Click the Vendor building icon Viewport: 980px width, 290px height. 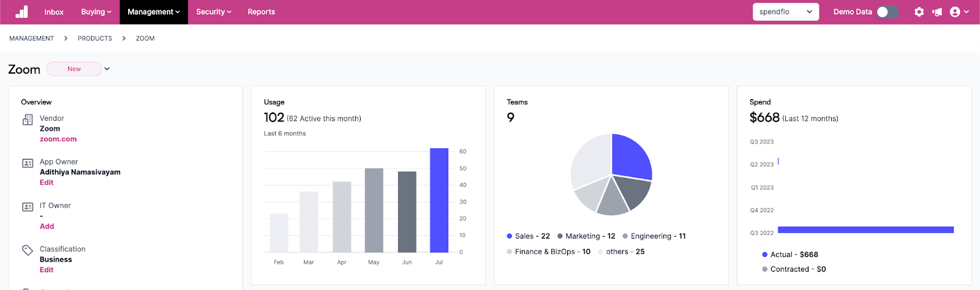[x=28, y=120]
